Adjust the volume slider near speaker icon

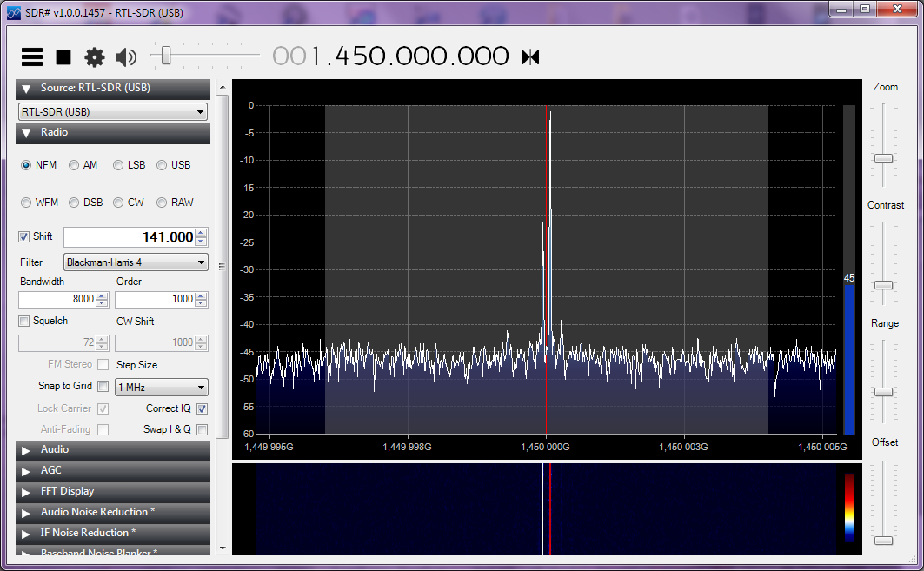pos(165,56)
